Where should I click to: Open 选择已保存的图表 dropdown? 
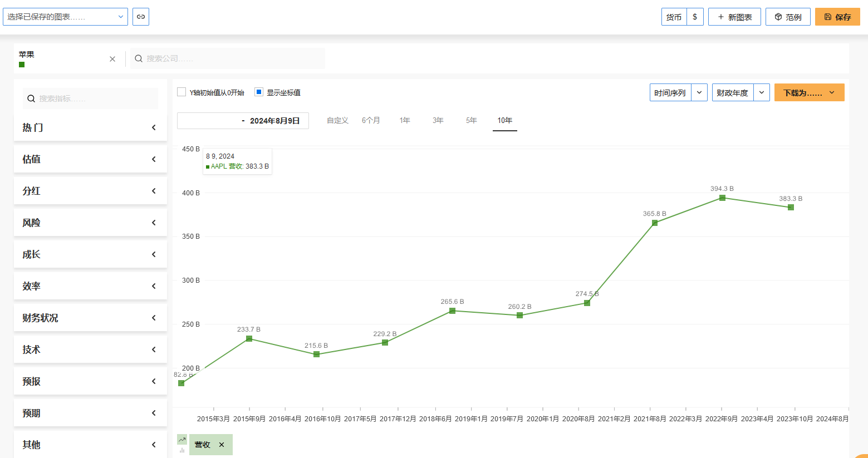[x=65, y=17]
